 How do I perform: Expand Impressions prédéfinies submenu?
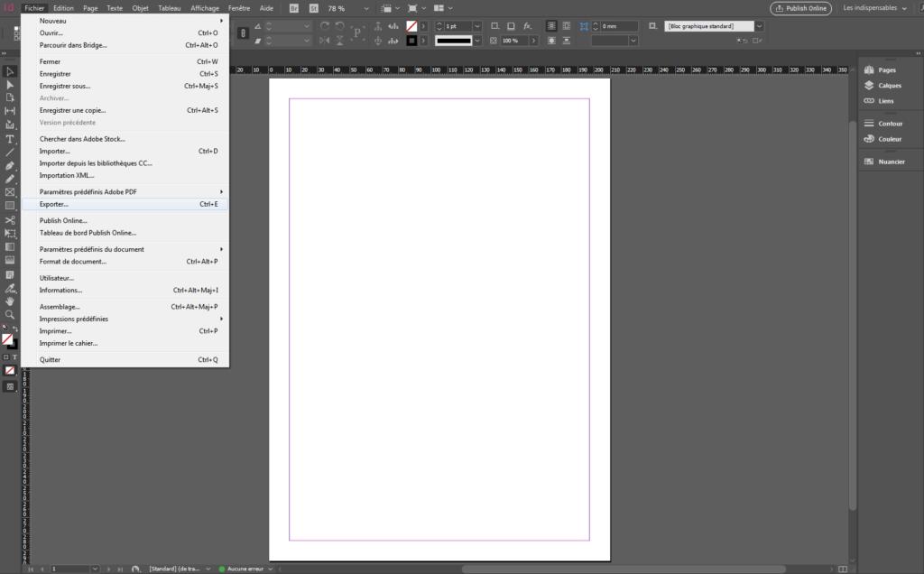125,319
